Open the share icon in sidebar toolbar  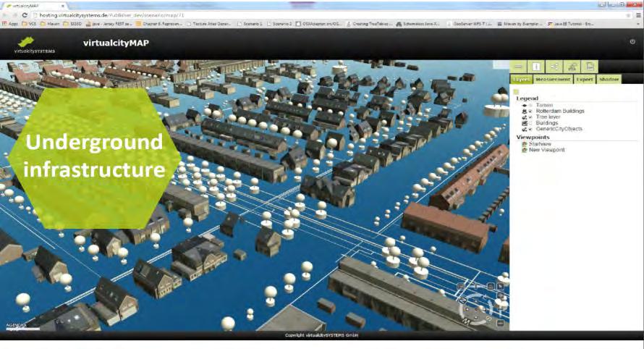click(x=554, y=67)
